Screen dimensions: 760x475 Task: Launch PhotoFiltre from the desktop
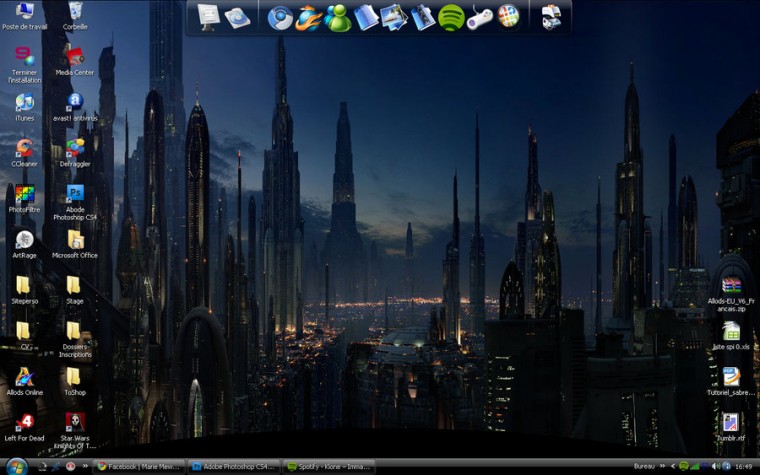pos(24,199)
